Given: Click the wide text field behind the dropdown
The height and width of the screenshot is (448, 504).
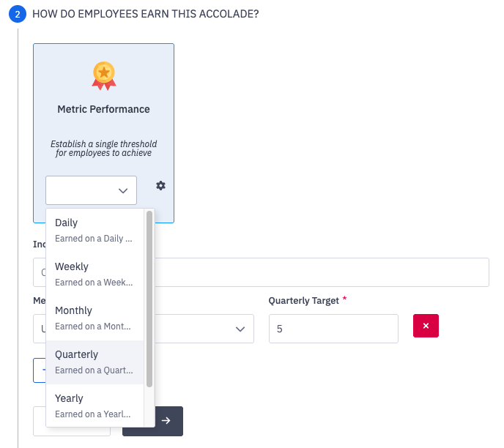Looking at the screenshot, I should tap(322, 272).
